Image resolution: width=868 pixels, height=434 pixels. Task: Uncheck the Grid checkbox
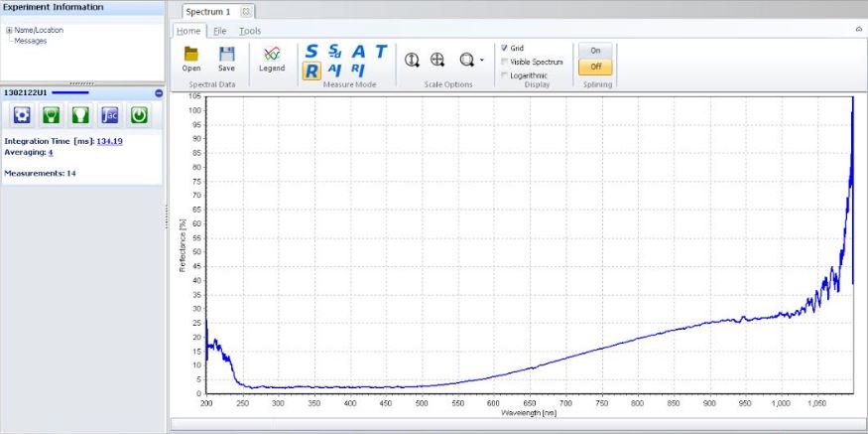point(505,48)
